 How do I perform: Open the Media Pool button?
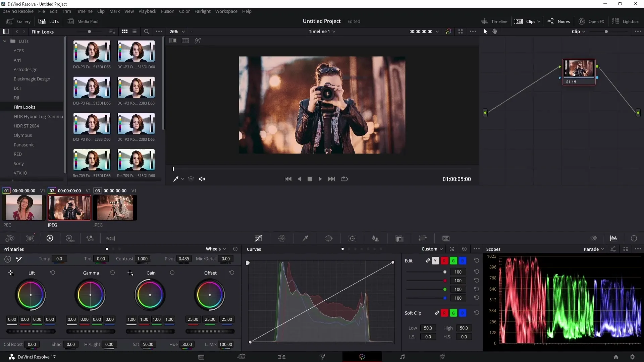tap(83, 21)
